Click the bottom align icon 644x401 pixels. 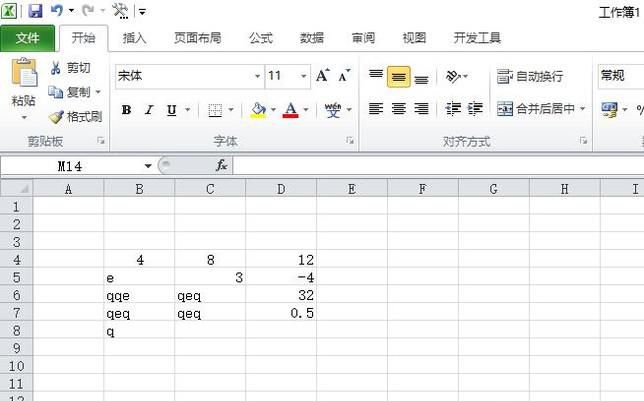click(x=421, y=77)
